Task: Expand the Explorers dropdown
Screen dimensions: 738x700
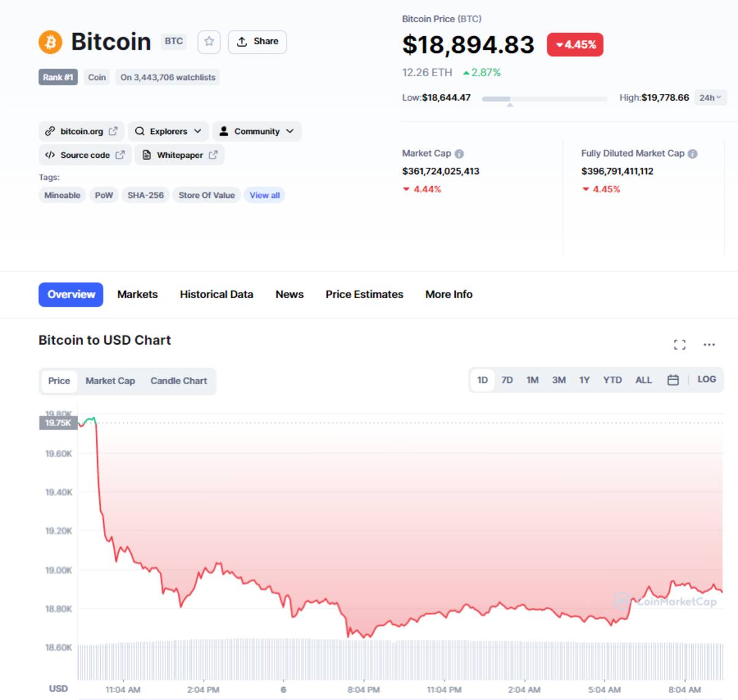Action: click(168, 131)
